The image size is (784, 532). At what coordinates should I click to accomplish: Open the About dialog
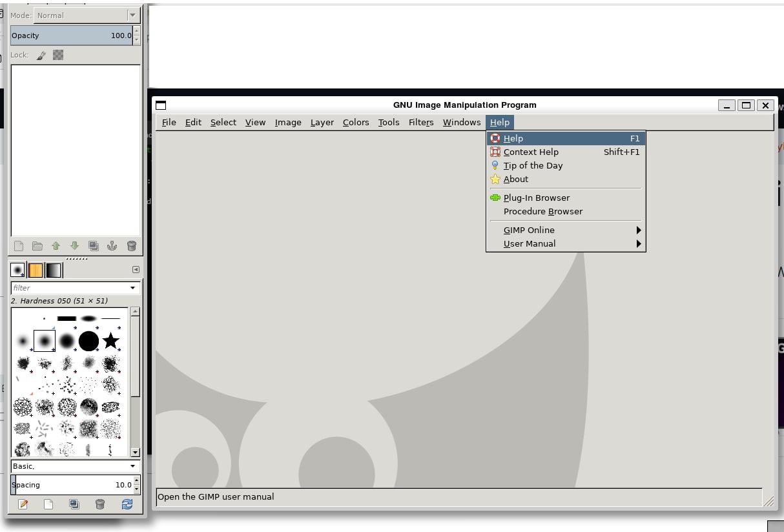(566, 179)
